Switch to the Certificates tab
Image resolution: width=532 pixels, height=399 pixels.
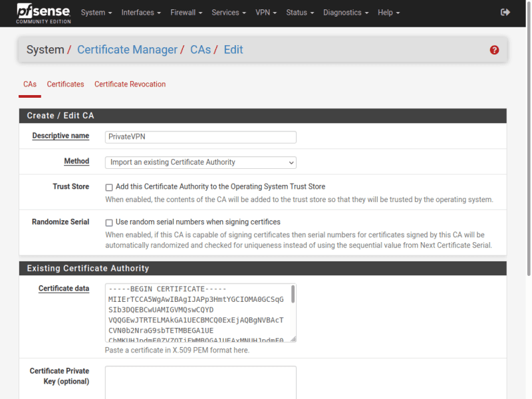(65, 84)
